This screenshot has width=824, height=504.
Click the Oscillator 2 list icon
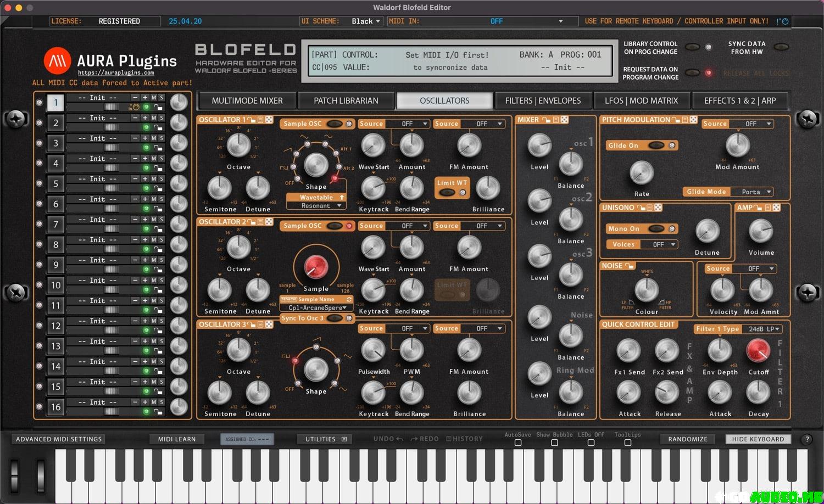coord(260,222)
